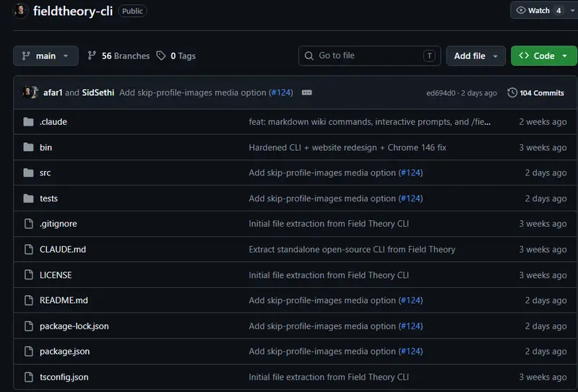578x392 pixels.
Task: Click the Watch count badge 4
Action: [x=558, y=11]
